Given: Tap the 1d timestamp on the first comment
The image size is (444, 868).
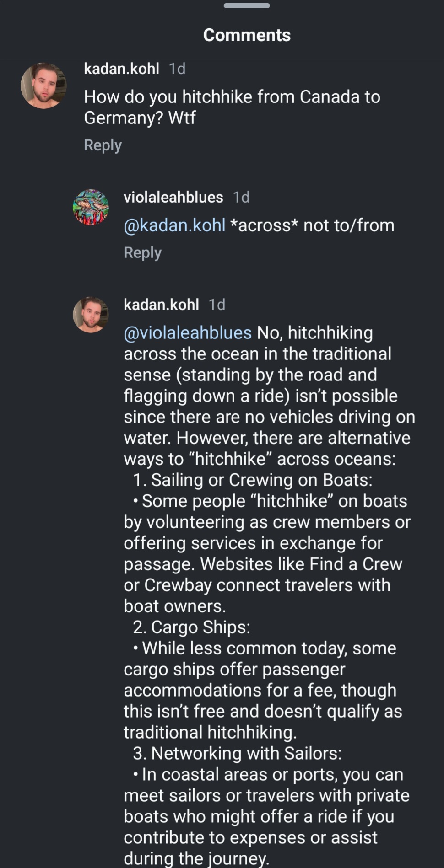Looking at the screenshot, I should click(x=177, y=69).
